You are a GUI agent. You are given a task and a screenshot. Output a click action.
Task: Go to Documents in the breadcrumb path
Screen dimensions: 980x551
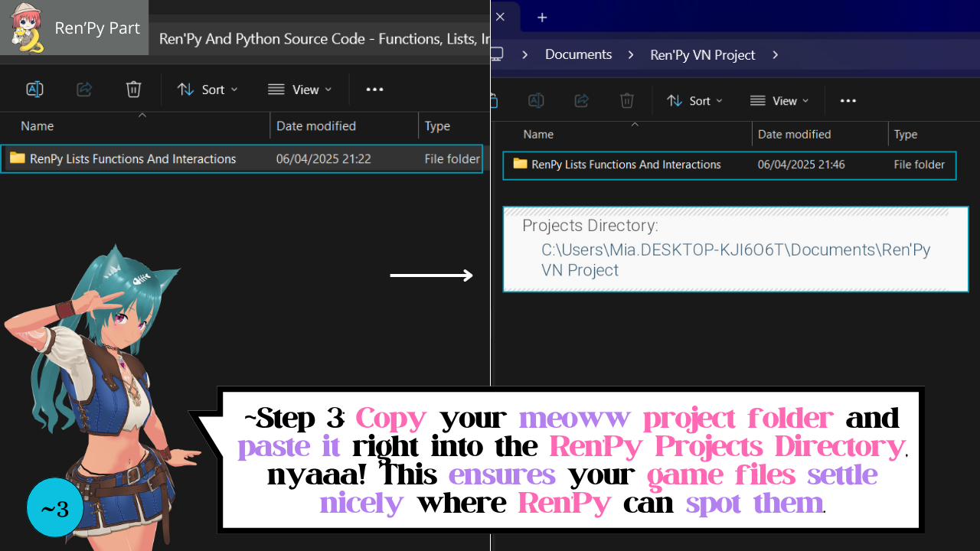coord(579,55)
